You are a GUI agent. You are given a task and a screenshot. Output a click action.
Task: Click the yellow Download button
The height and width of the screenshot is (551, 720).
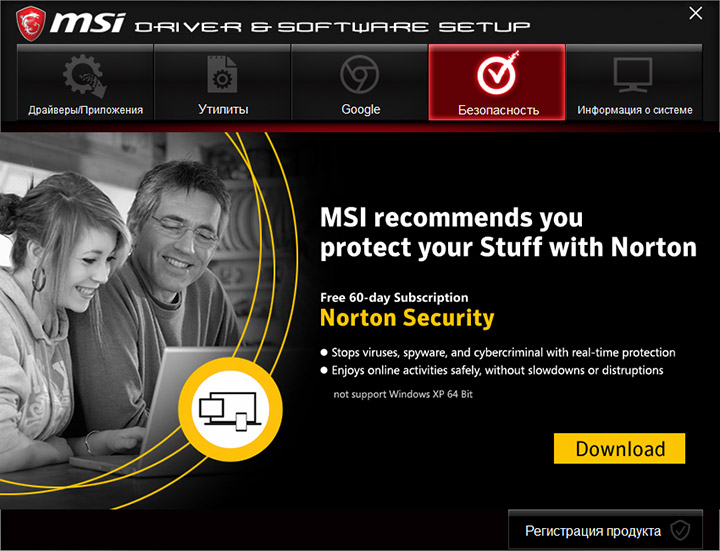click(619, 448)
